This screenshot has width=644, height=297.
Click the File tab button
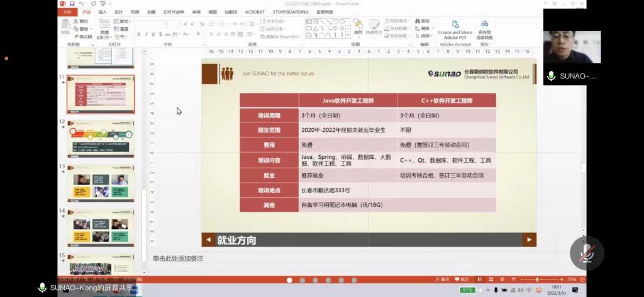[x=67, y=12]
